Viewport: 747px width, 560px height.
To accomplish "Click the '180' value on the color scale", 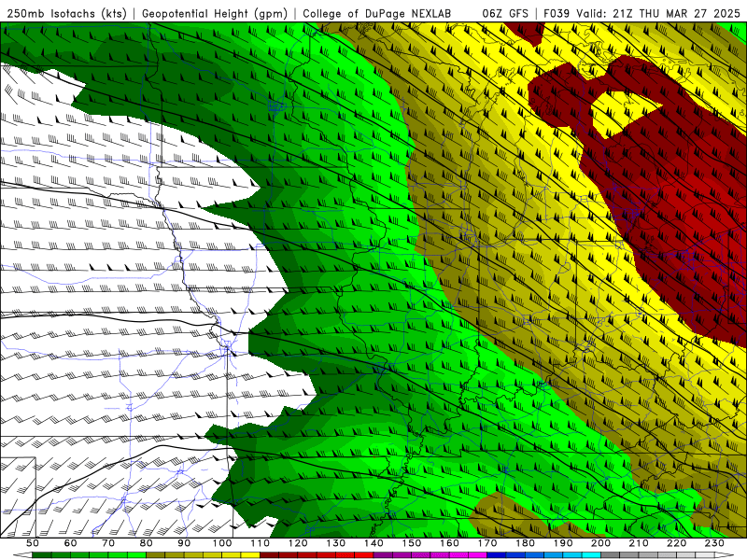I will tap(526, 543).
